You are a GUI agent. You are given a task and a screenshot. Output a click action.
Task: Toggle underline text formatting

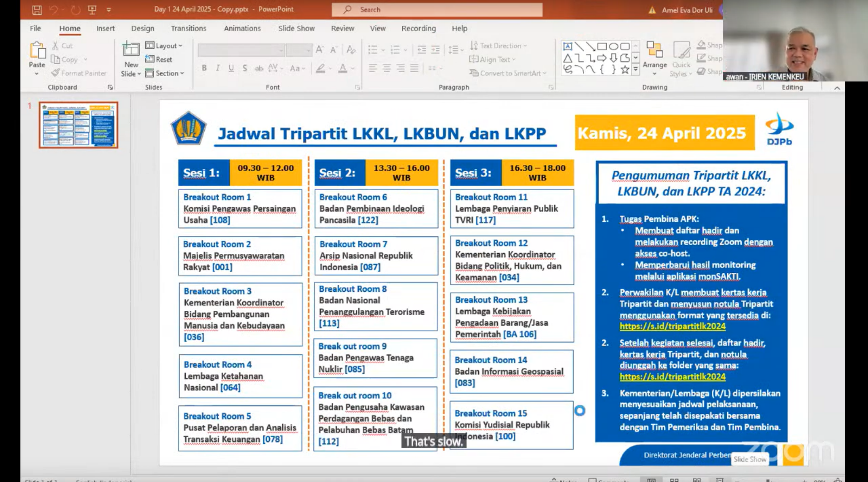click(231, 68)
